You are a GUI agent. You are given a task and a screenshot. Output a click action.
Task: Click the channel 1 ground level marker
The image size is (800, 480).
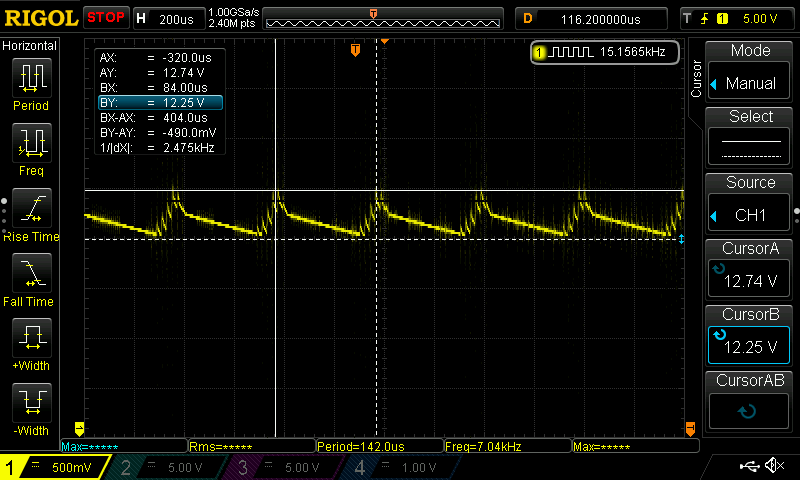79,428
